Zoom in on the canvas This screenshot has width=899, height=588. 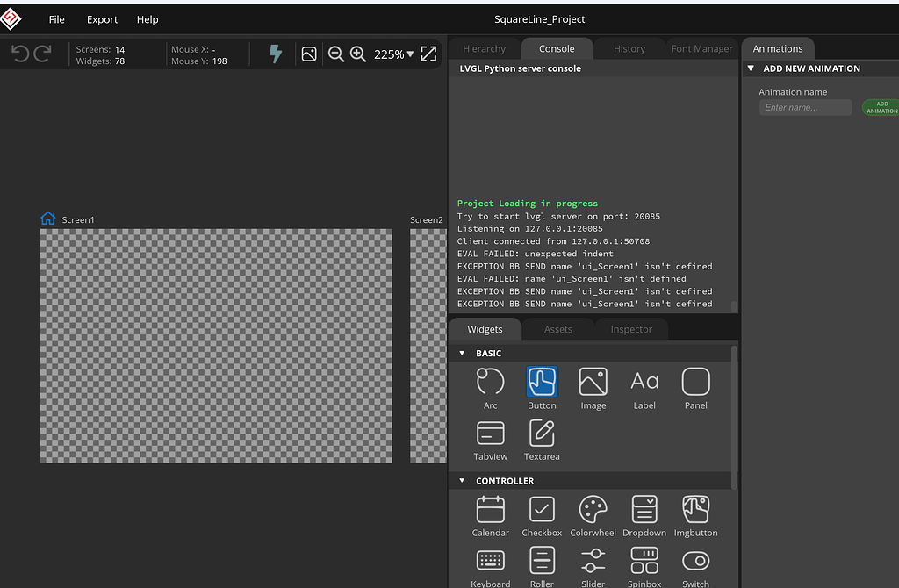[358, 54]
